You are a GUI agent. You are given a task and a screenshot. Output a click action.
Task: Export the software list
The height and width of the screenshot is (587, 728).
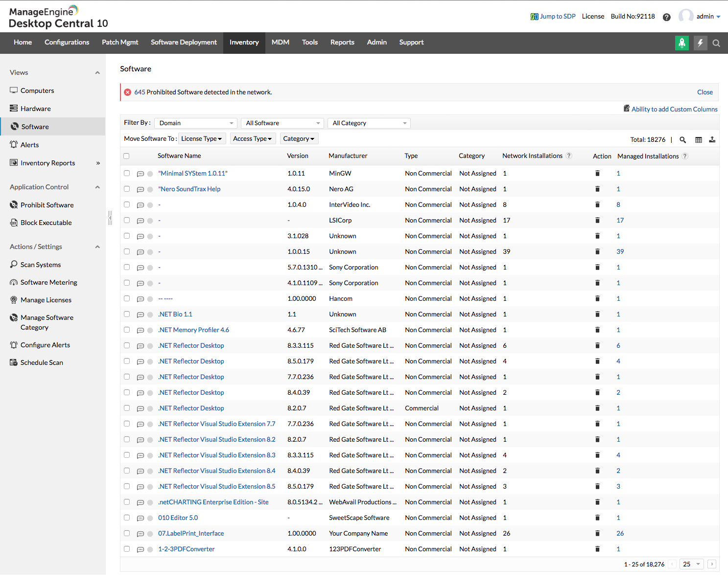712,140
